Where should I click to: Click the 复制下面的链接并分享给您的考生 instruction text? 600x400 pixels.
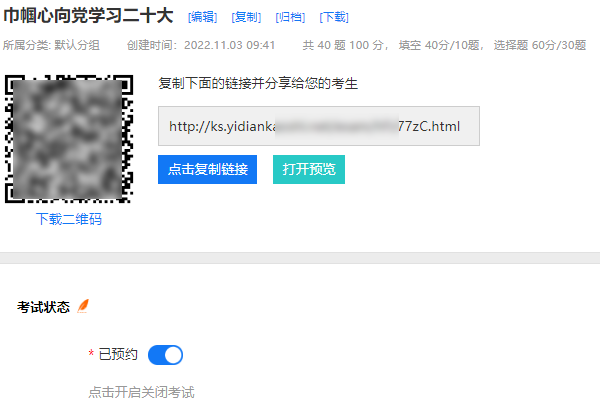[258, 83]
